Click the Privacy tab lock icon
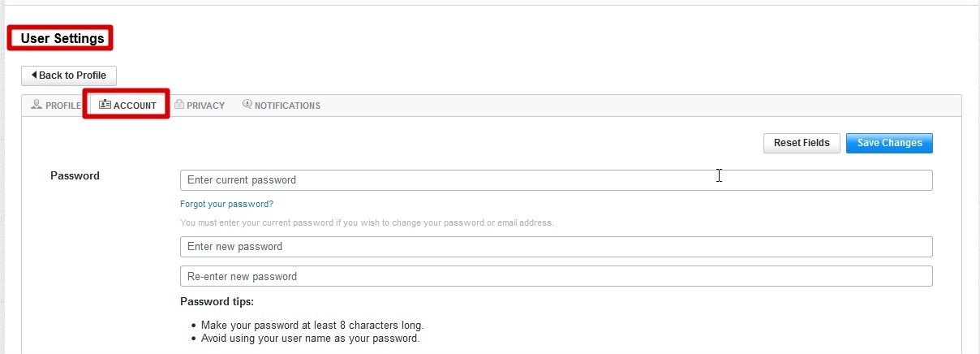 pyautogui.click(x=179, y=105)
